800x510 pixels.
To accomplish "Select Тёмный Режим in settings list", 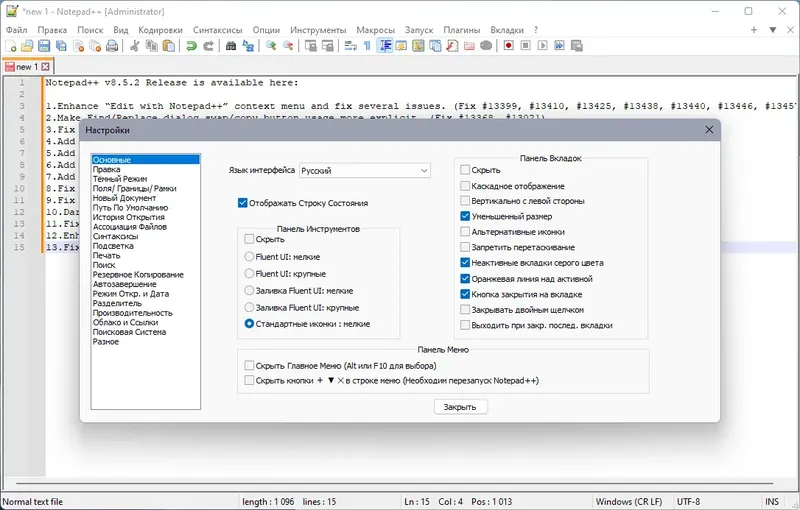I will (120, 179).
